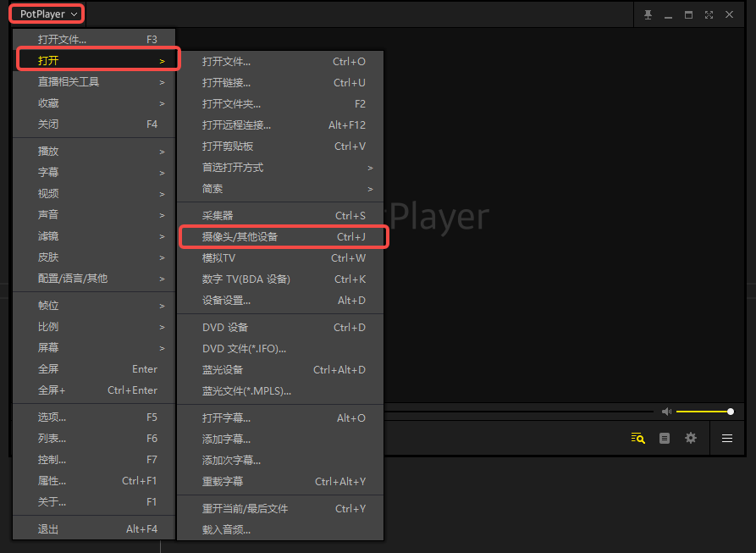This screenshot has height=553, width=756.
Task: Expand the 播放 submenu
Action: 93,151
